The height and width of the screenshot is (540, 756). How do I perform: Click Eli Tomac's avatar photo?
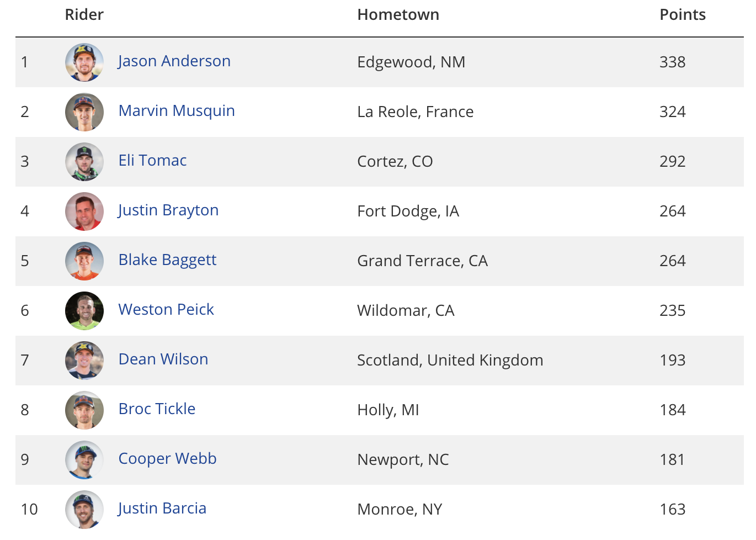(84, 162)
